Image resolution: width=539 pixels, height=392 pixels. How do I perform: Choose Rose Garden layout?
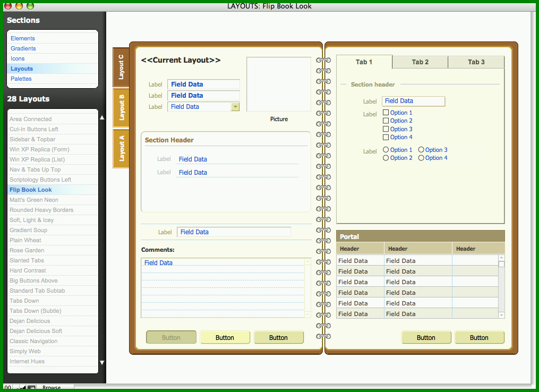point(53,250)
